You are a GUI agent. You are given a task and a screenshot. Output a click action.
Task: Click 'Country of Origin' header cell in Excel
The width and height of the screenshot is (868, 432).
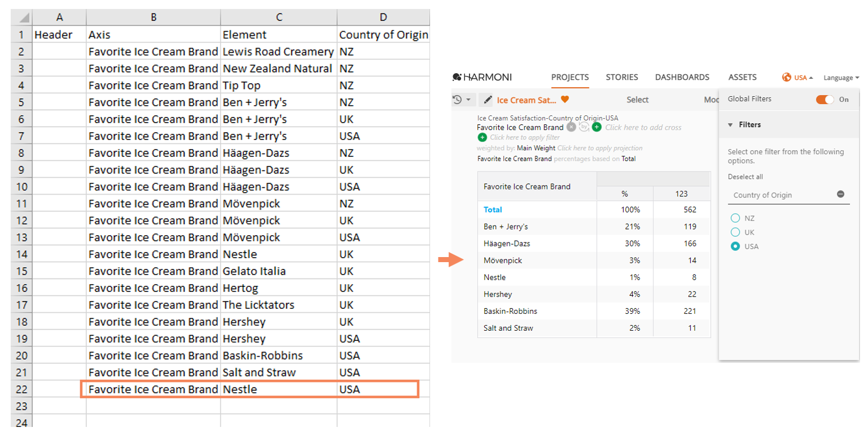[x=383, y=35]
